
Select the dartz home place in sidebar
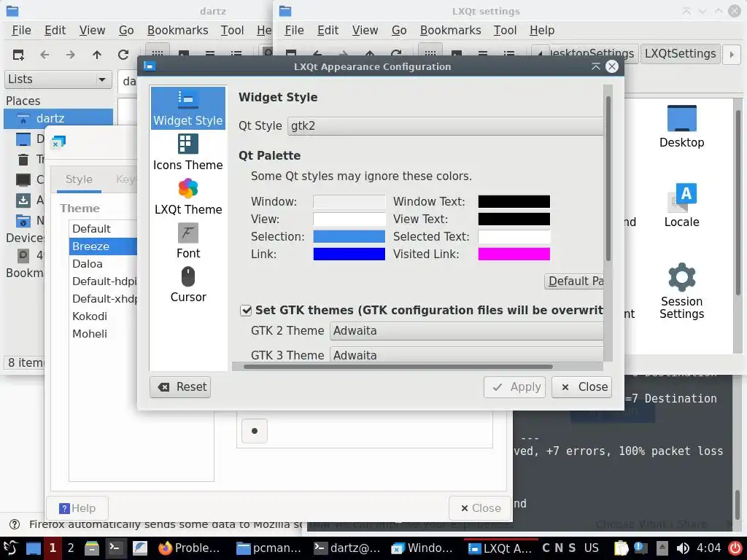tap(58, 118)
